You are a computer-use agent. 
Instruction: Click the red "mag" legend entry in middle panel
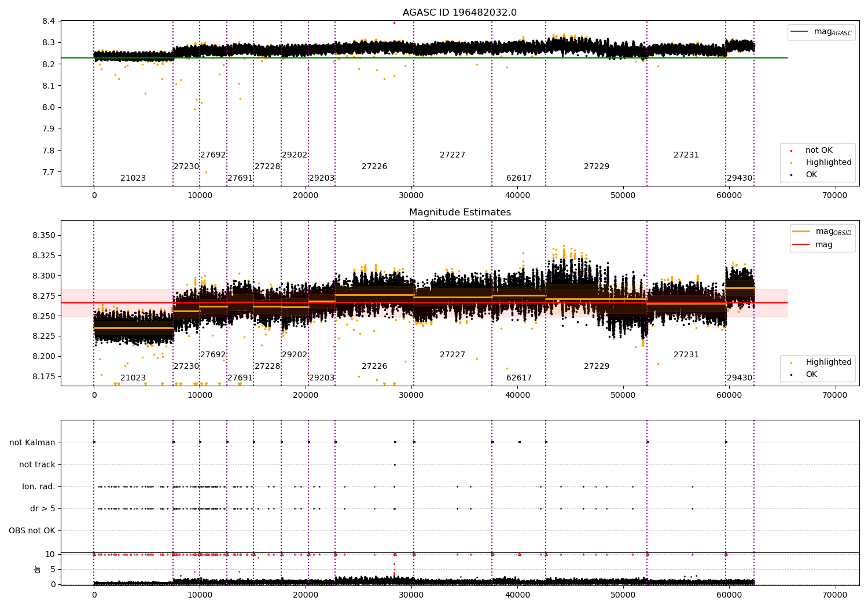click(x=812, y=245)
